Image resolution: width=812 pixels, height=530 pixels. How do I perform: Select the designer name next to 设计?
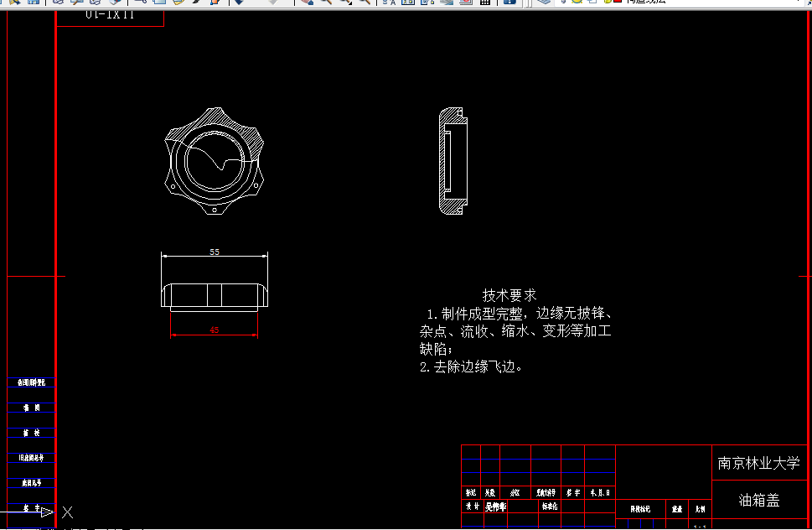click(495, 507)
